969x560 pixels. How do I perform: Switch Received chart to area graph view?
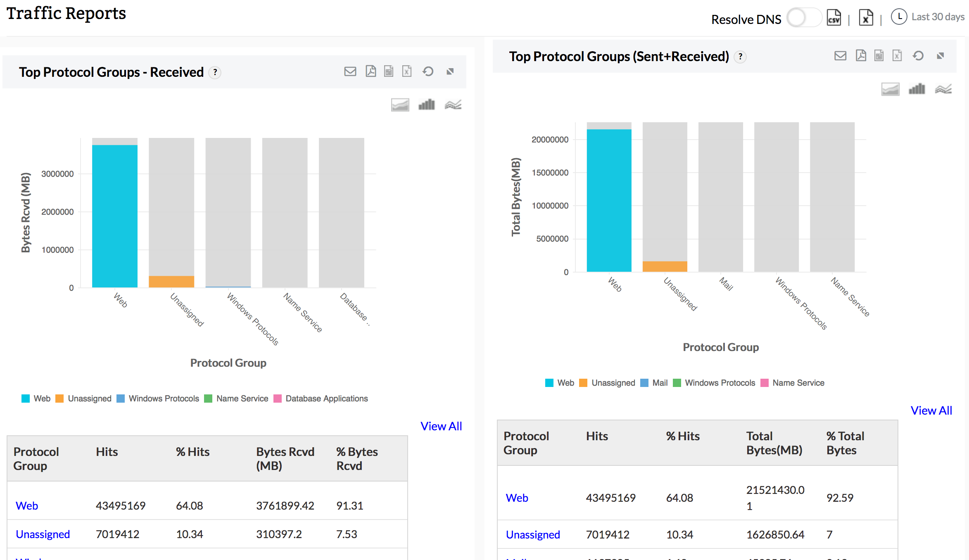(x=400, y=105)
